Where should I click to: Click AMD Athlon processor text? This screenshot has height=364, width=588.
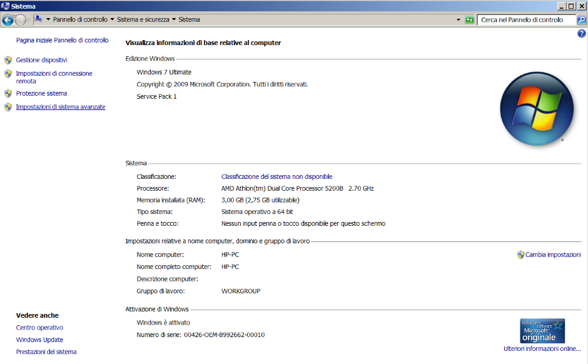297,188
